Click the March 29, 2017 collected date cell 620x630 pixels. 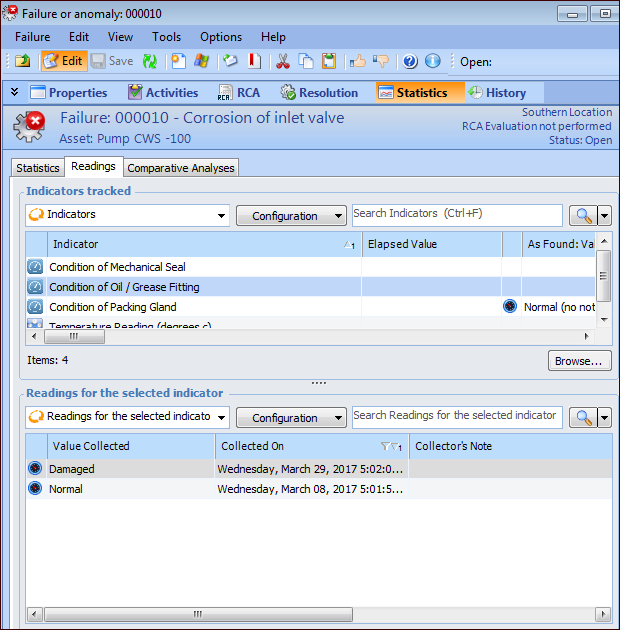click(310, 469)
